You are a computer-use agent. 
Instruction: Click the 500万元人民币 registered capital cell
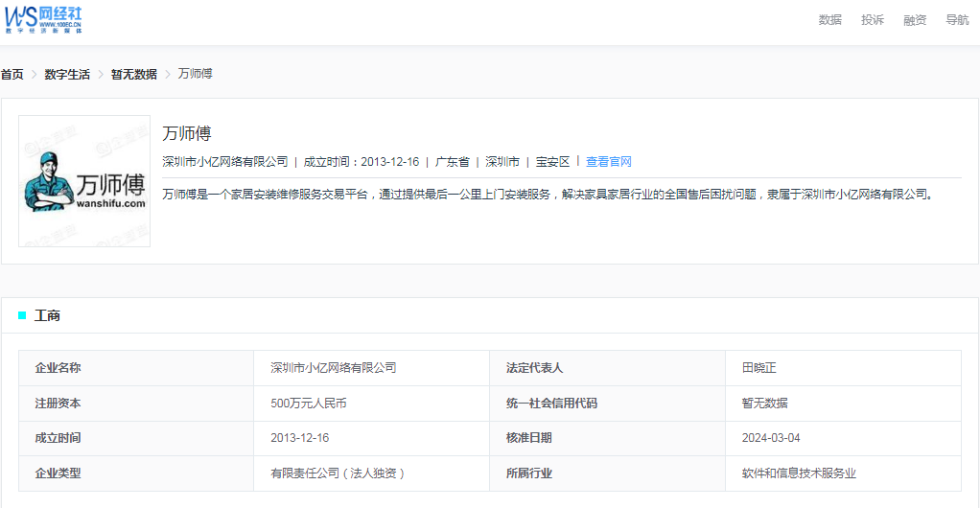click(x=308, y=403)
